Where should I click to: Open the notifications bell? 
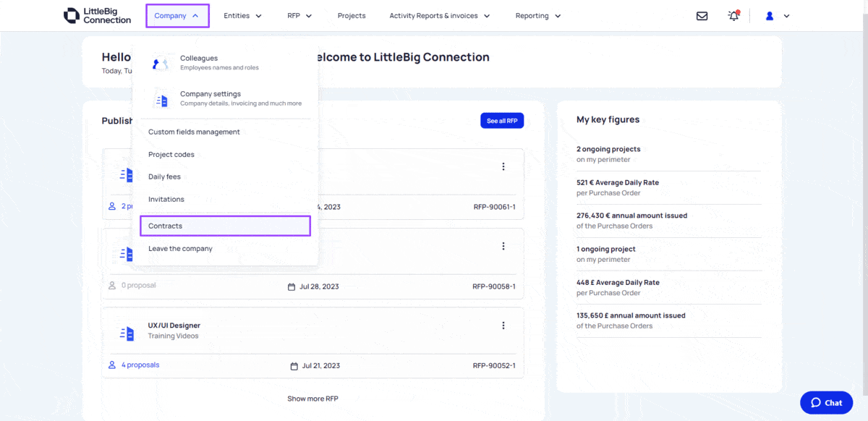[733, 15]
